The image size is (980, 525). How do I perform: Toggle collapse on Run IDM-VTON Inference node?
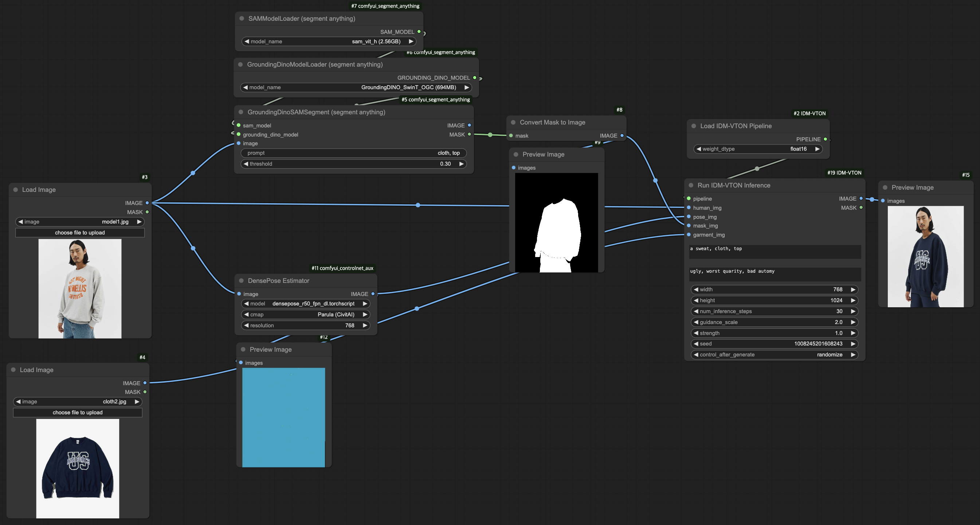point(691,185)
